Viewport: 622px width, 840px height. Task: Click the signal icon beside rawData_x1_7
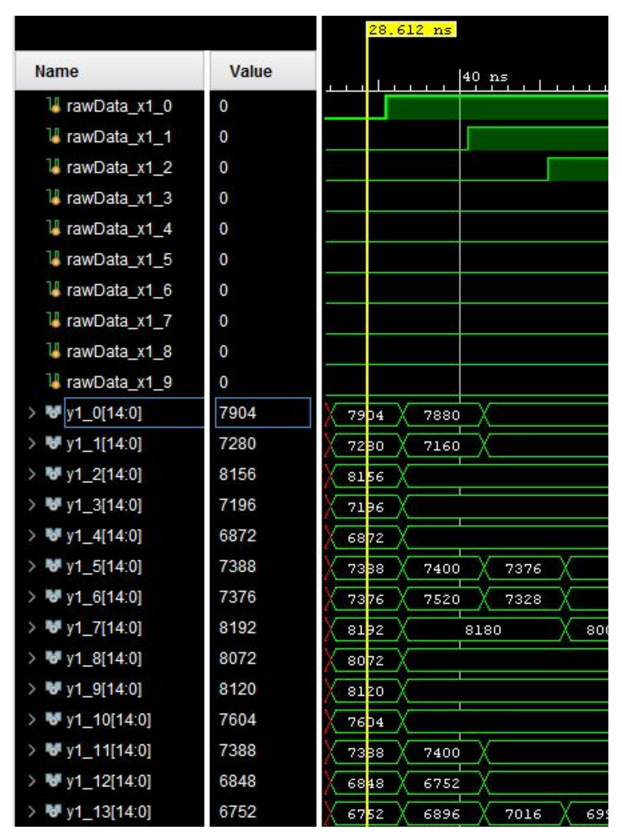(54, 320)
